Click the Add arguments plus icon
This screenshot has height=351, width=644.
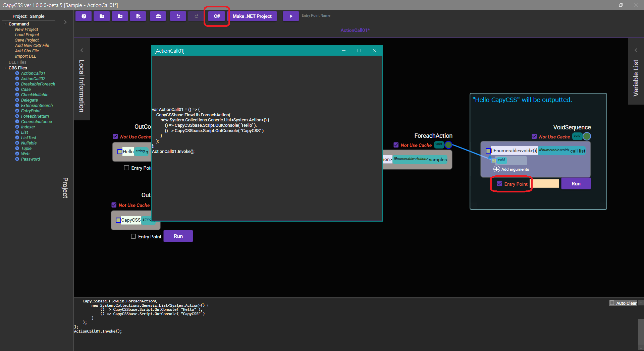497,169
